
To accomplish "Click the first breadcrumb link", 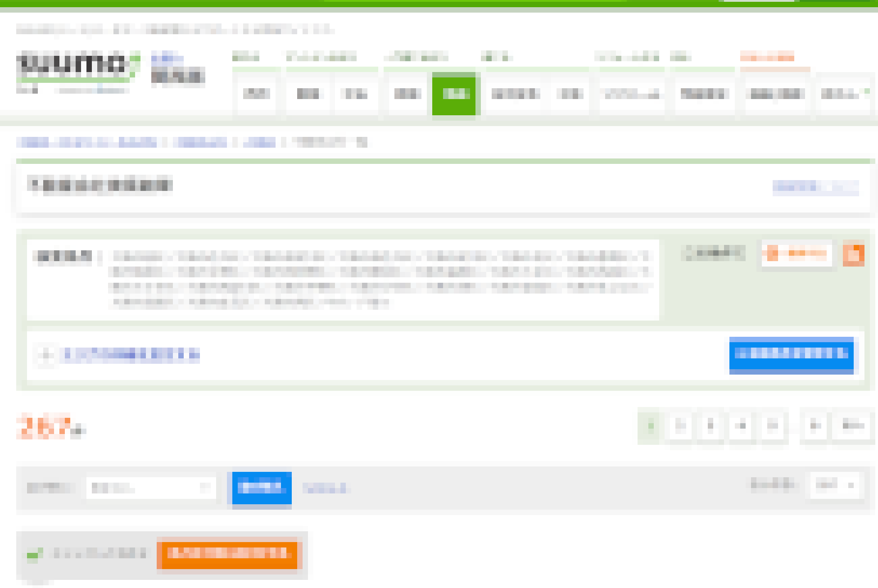I will click(x=86, y=142).
